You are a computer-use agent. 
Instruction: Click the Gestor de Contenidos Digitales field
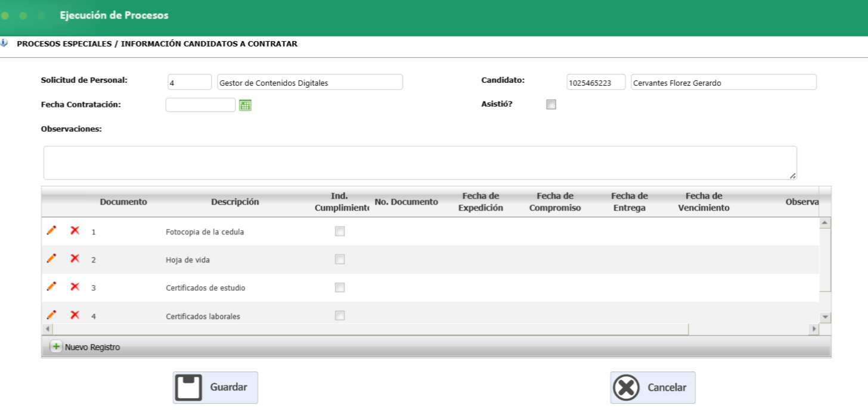click(x=310, y=82)
